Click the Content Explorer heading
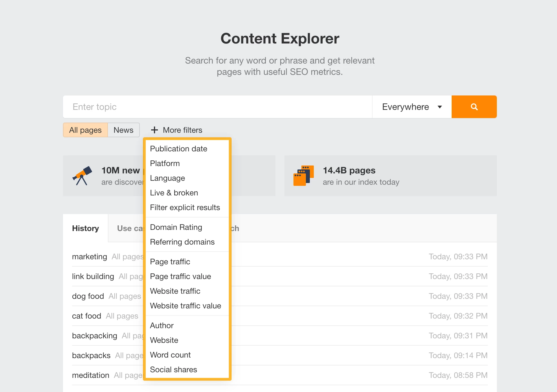Screen dimensions: 557x392 click(x=280, y=38)
